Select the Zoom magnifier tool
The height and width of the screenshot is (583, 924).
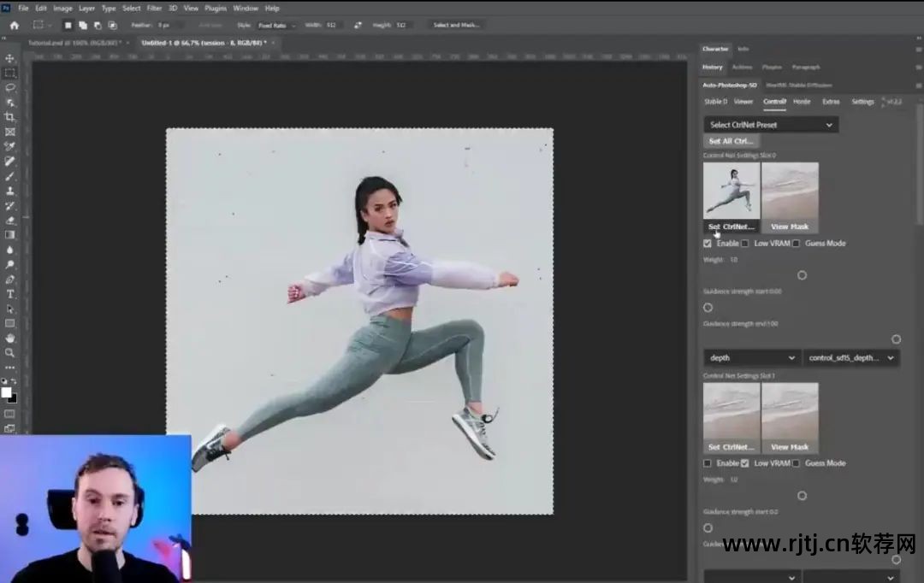(10, 352)
